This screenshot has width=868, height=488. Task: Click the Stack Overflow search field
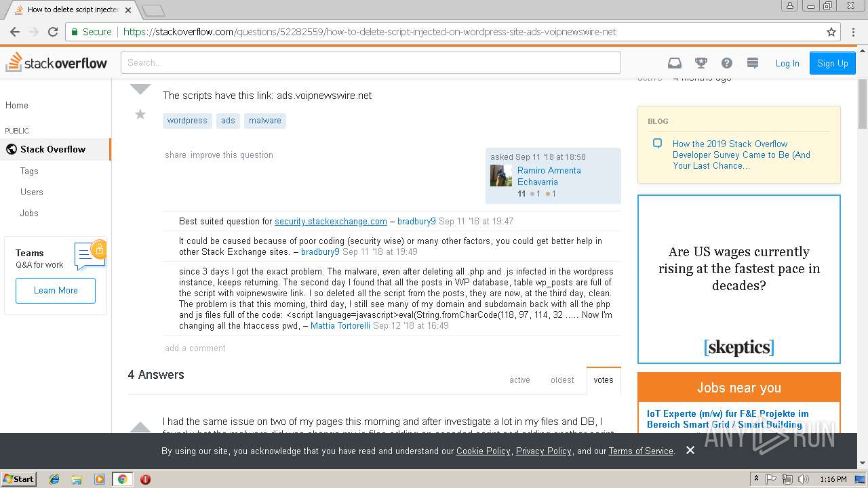[371, 62]
